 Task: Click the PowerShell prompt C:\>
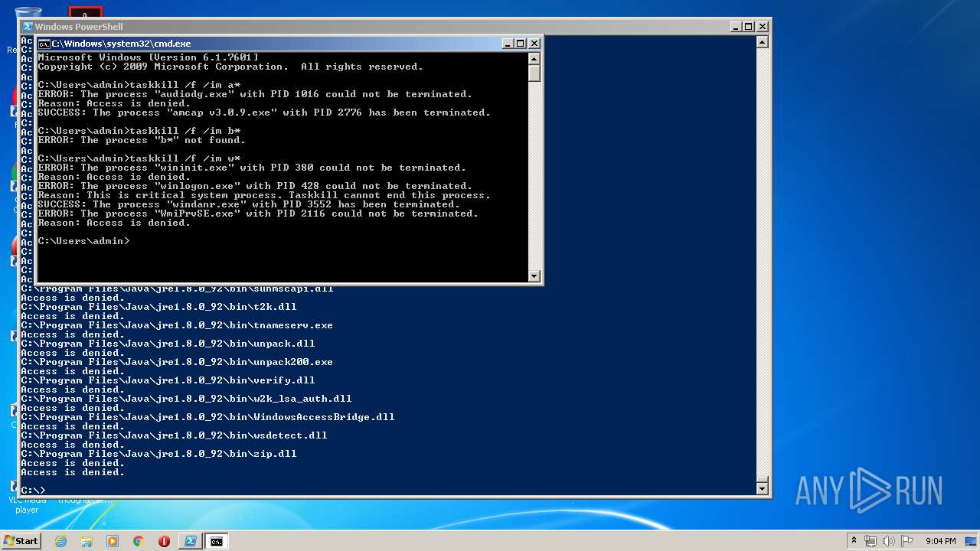(33, 490)
